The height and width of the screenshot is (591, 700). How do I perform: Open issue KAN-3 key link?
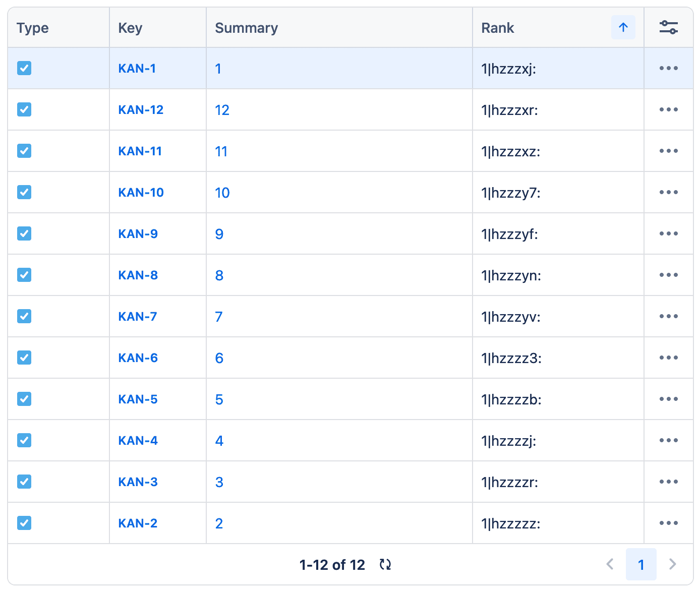pos(138,482)
